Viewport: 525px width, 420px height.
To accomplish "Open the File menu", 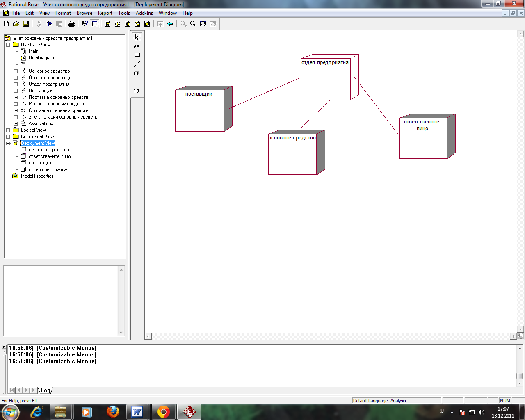I will [x=16, y=13].
